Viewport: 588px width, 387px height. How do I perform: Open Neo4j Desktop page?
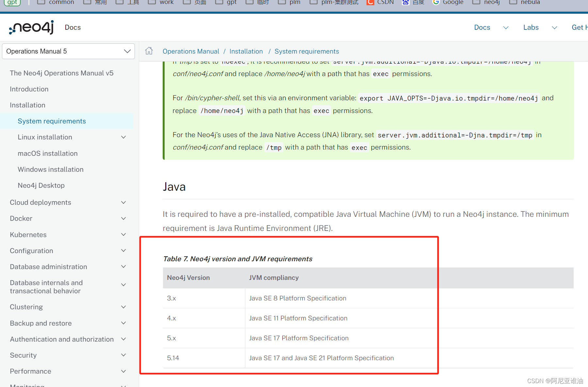coord(41,185)
